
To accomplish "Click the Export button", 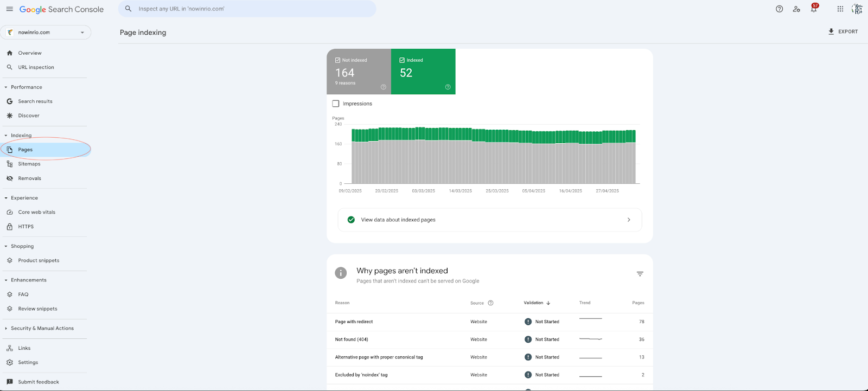I will pos(843,32).
